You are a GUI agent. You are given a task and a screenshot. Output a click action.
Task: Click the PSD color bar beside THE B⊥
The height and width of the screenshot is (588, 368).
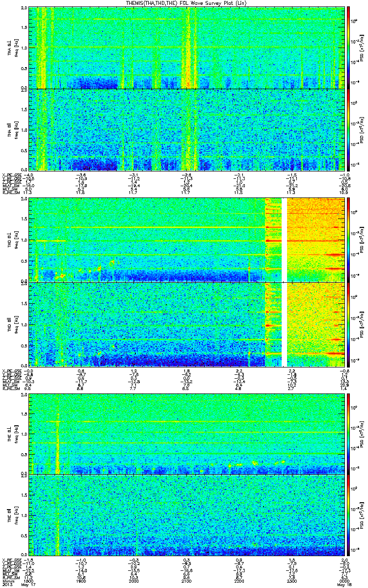click(x=349, y=433)
